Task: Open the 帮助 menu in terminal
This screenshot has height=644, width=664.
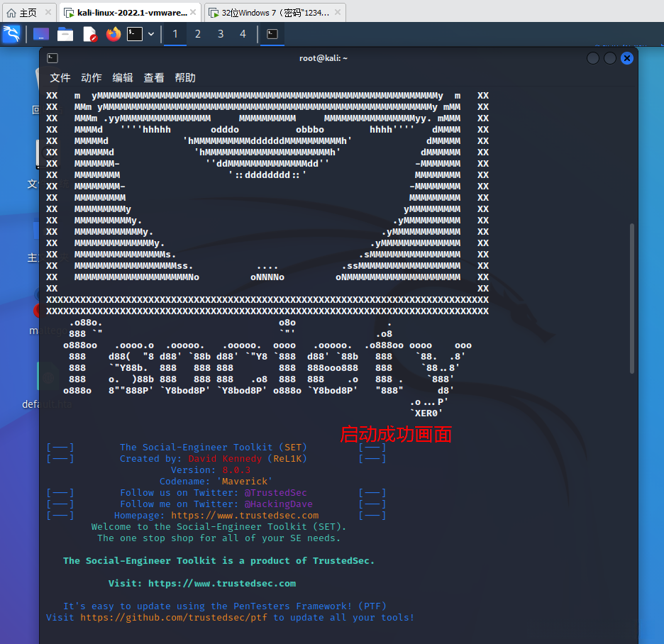Action: [185, 78]
